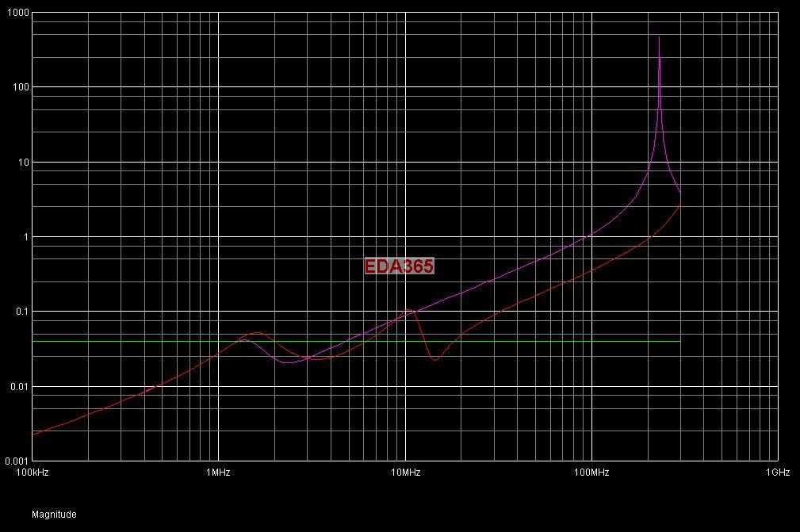Click the EDA365 watermark label
Screen dimensions: 800x532
tap(399, 266)
